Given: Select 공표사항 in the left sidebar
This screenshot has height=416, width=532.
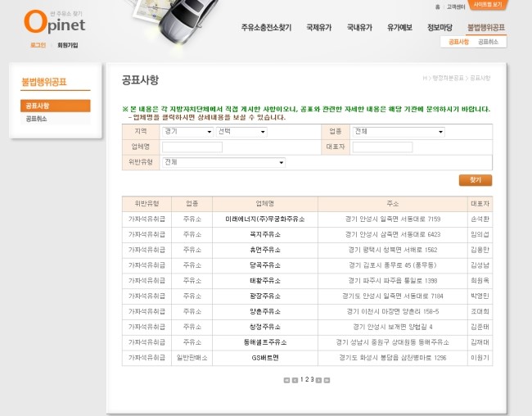Looking at the screenshot, I should 56,106.
